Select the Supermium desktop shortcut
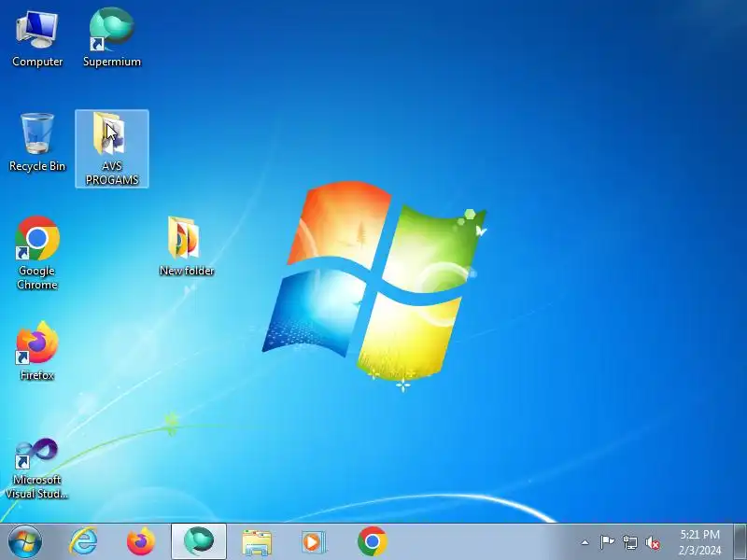Viewport: 747px width, 560px height. pos(112,39)
